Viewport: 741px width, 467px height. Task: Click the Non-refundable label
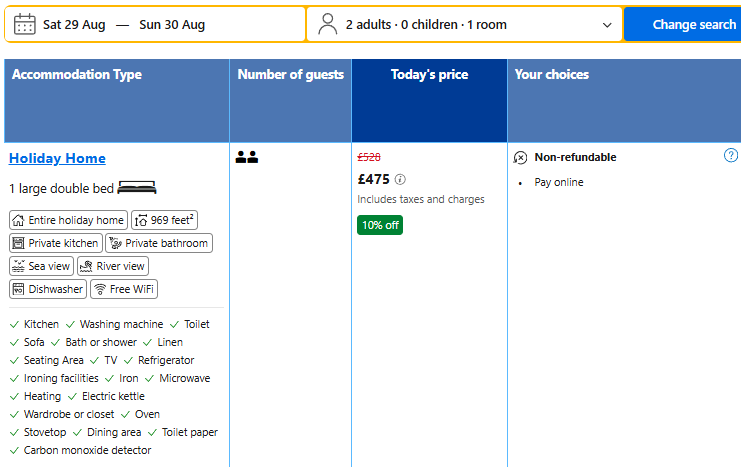click(x=576, y=157)
